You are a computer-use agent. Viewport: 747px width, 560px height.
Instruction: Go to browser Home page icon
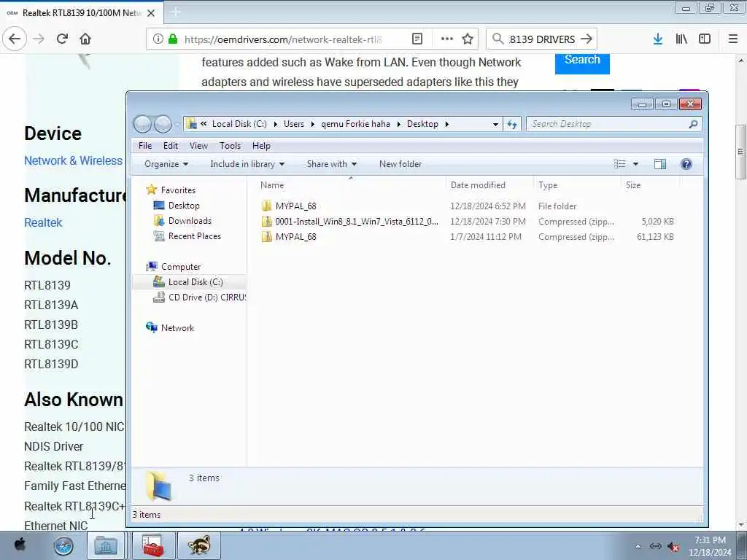tap(85, 39)
